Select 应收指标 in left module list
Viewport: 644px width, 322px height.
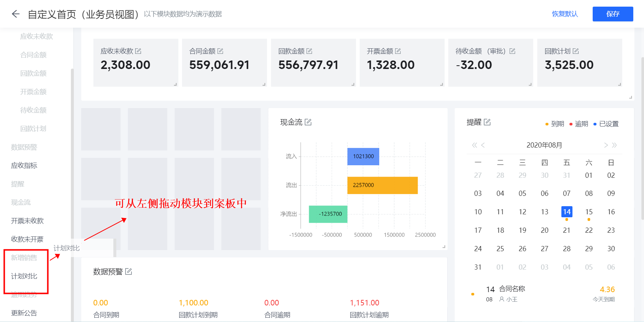24,166
